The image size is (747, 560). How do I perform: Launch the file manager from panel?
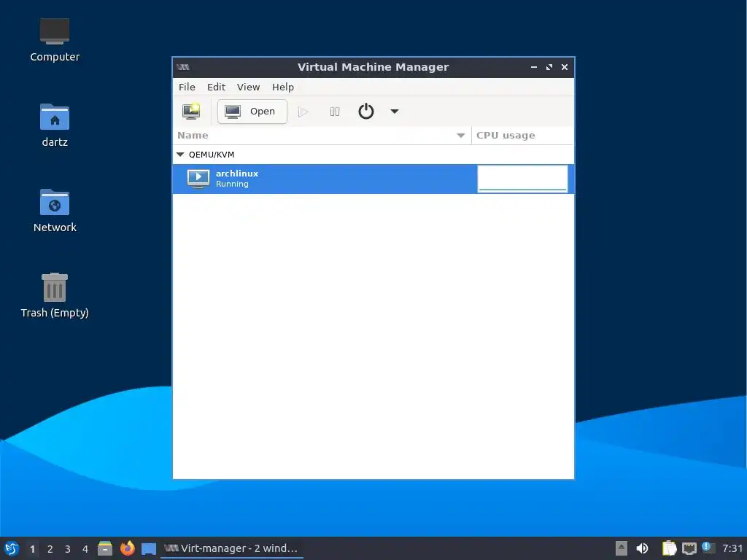point(105,548)
